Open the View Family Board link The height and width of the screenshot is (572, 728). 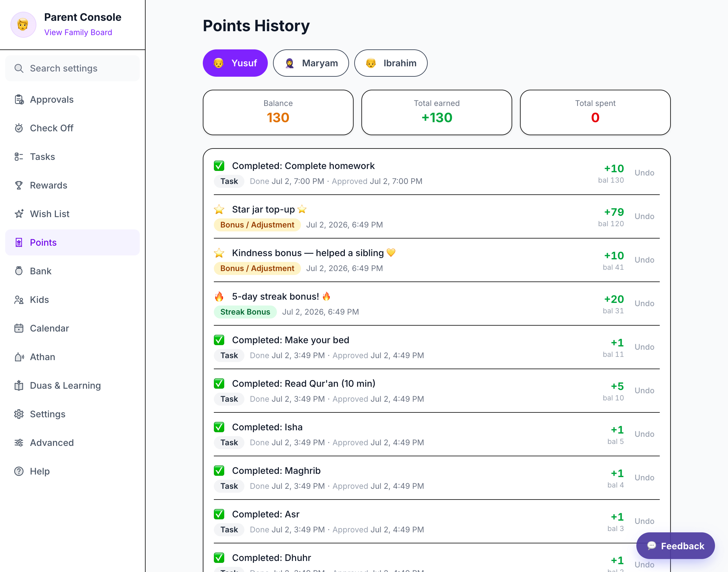point(78,32)
